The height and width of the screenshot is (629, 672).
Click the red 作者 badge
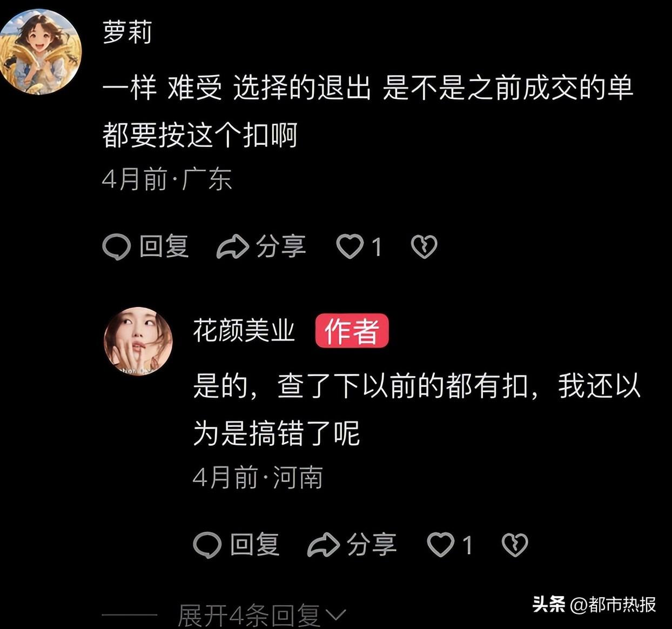(x=352, y=331)
